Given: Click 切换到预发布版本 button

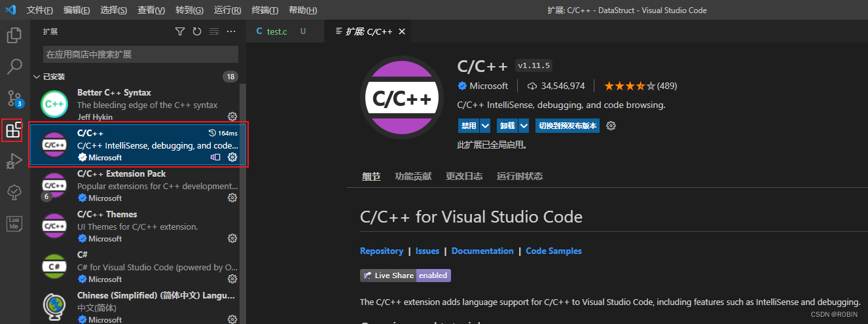Looking at the screenshot, I should pyautogui.click(x=568, y=126).
